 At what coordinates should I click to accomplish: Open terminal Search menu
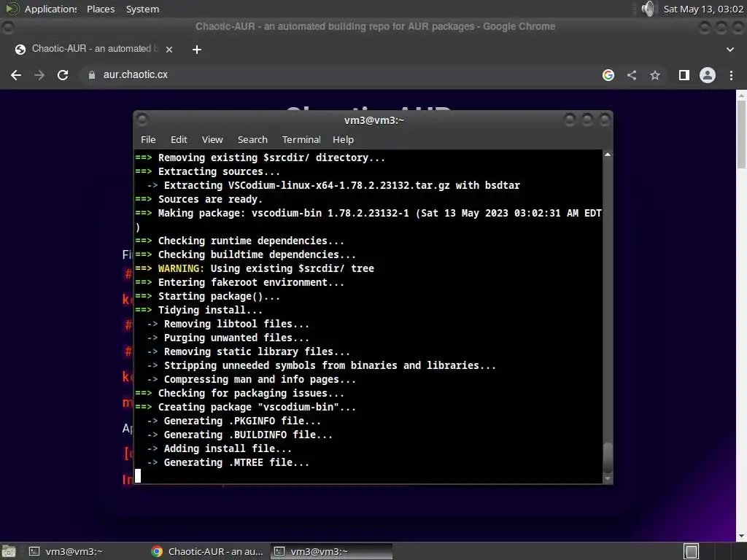click(x=252, y=139)
